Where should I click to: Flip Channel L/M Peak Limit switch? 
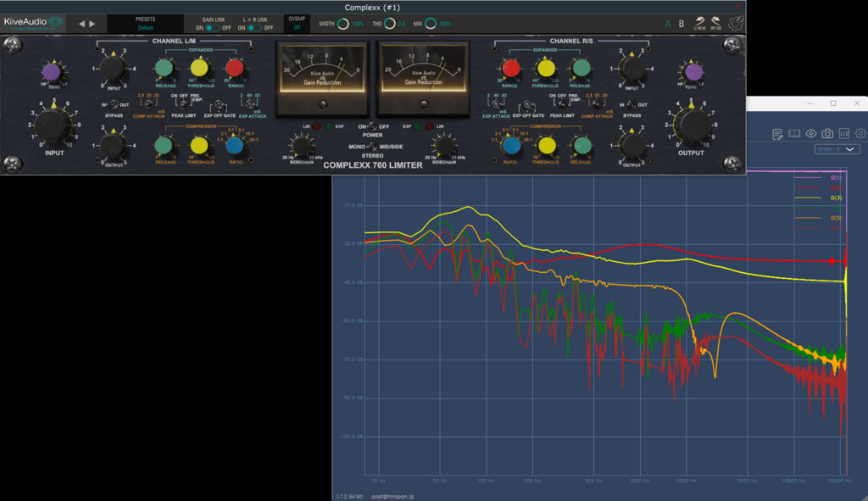[x=183, y=104]
